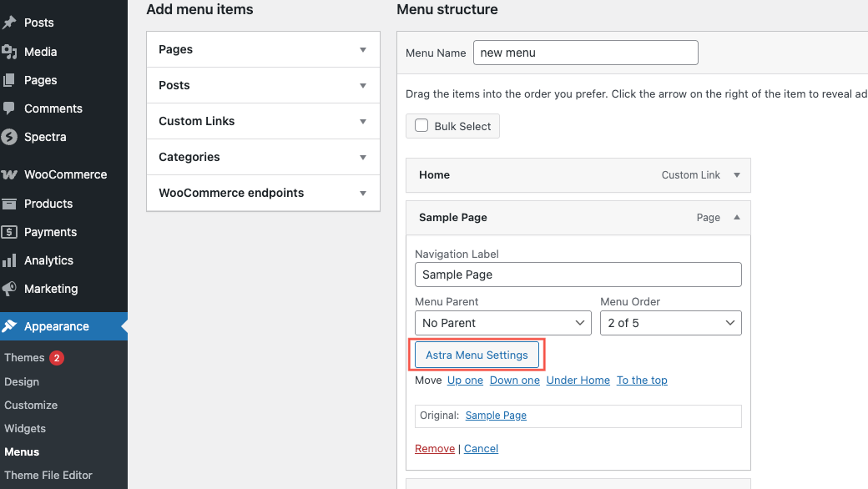Click the Products box icon
868x489 pixels.
(x=9, y=204)
